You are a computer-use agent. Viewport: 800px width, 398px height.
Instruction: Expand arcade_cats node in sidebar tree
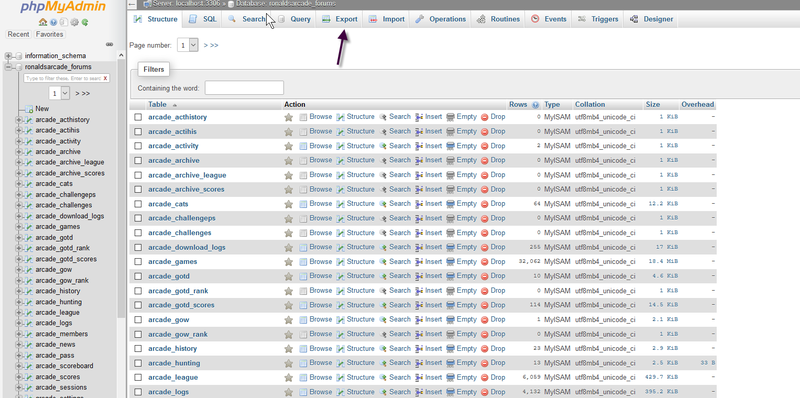(19, 184)
